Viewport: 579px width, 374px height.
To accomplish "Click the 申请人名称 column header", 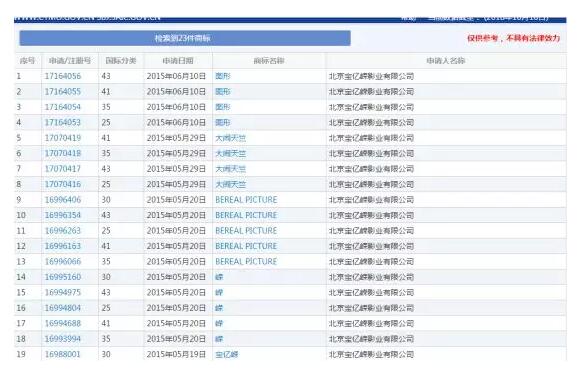I will pyautogui.click(x=446, y=61).
